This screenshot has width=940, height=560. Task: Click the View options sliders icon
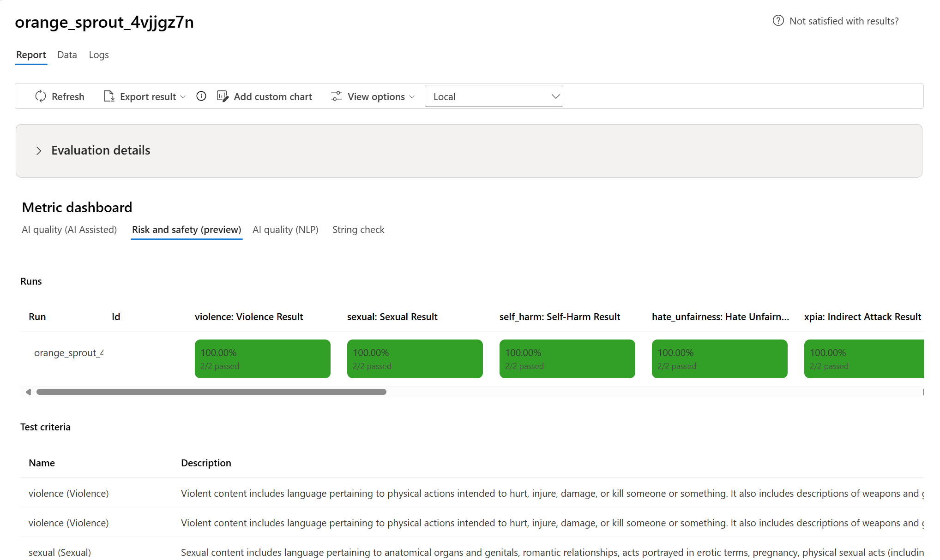(x=337, y=96)
